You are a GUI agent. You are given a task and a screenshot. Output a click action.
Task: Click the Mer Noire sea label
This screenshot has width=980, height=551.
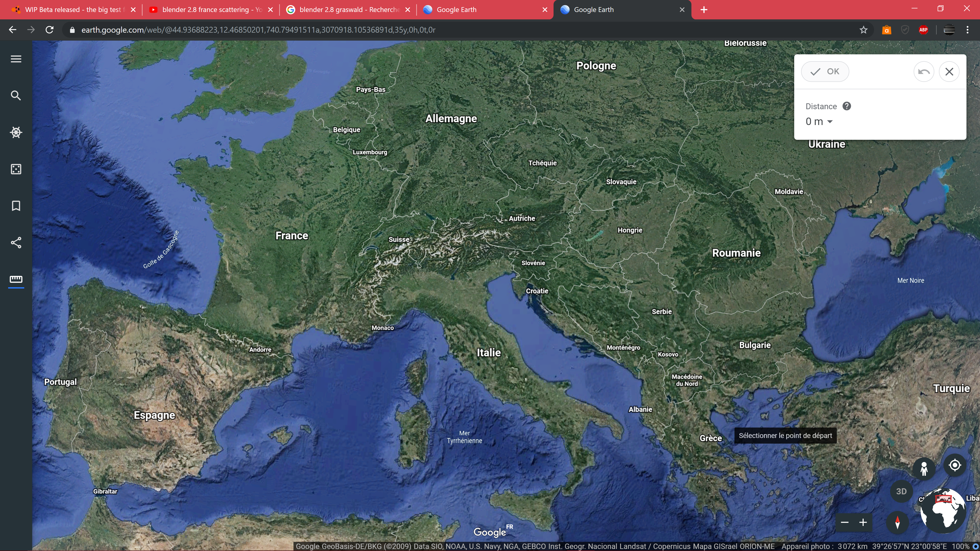(911, 281)
